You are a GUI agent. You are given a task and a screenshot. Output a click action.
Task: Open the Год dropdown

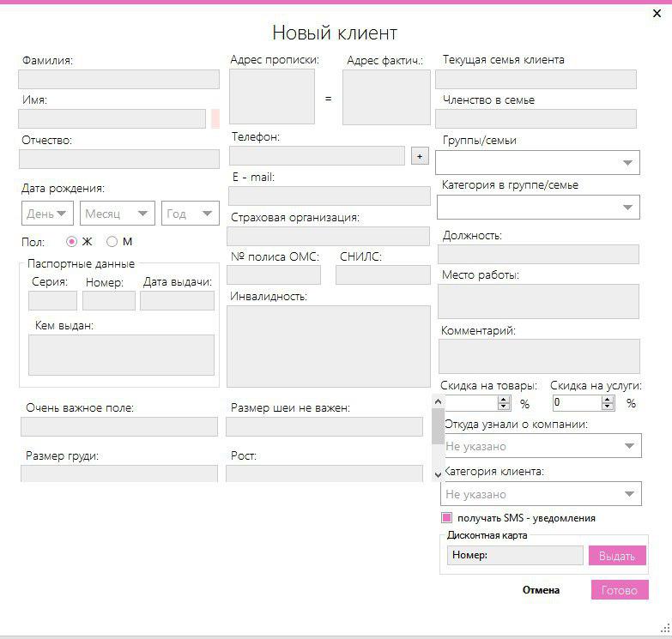191,214
